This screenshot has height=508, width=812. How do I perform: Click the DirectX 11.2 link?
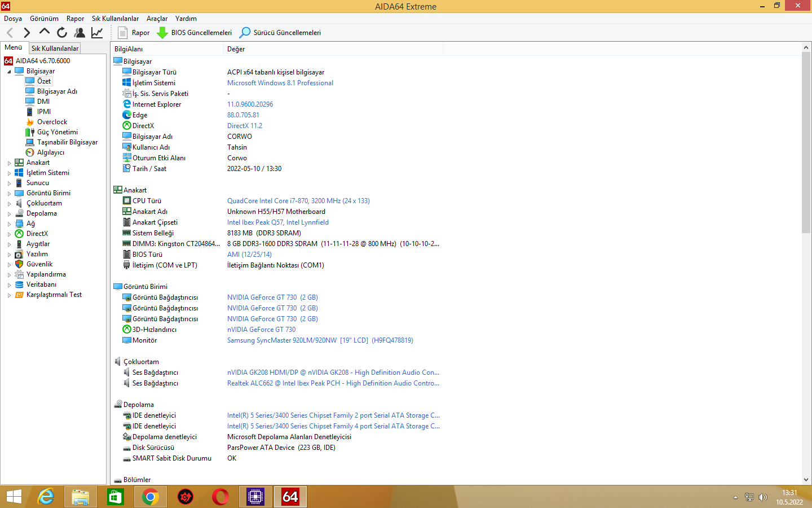(245, 126)
